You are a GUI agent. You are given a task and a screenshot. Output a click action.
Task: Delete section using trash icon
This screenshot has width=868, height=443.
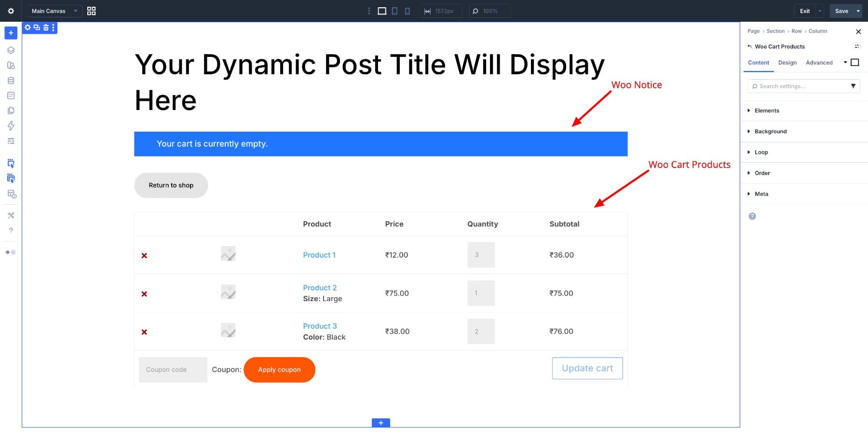point(46,28)
